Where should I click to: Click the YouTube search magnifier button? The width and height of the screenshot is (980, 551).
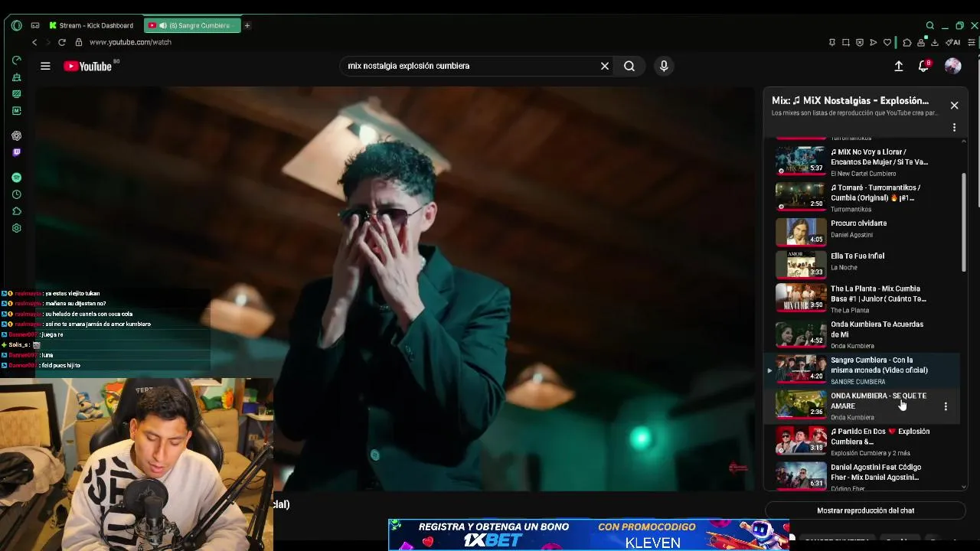629,66
